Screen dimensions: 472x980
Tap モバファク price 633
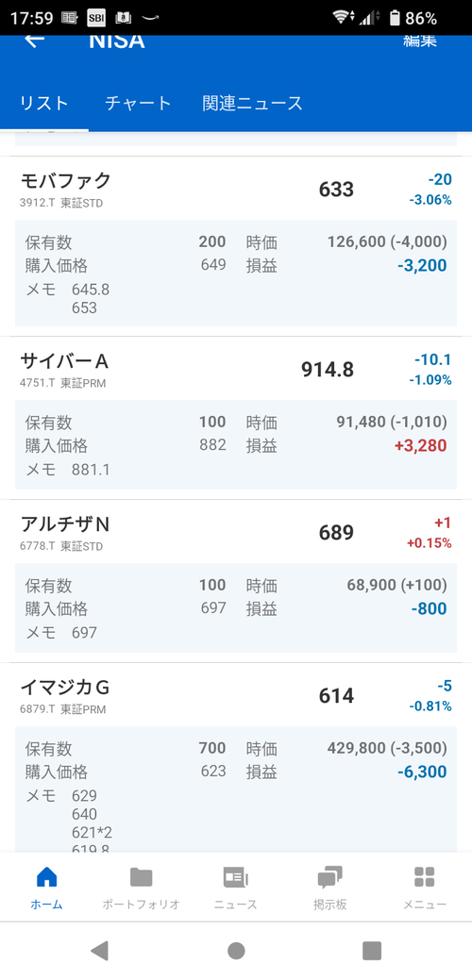(336, 190)
